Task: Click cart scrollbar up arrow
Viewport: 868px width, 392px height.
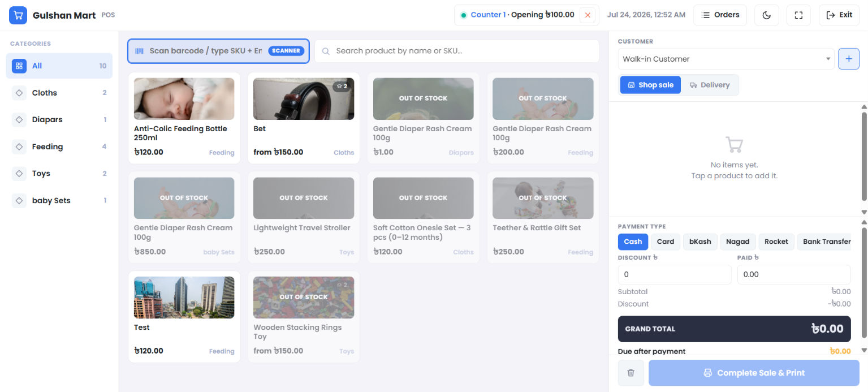Action: click(863, 106)
